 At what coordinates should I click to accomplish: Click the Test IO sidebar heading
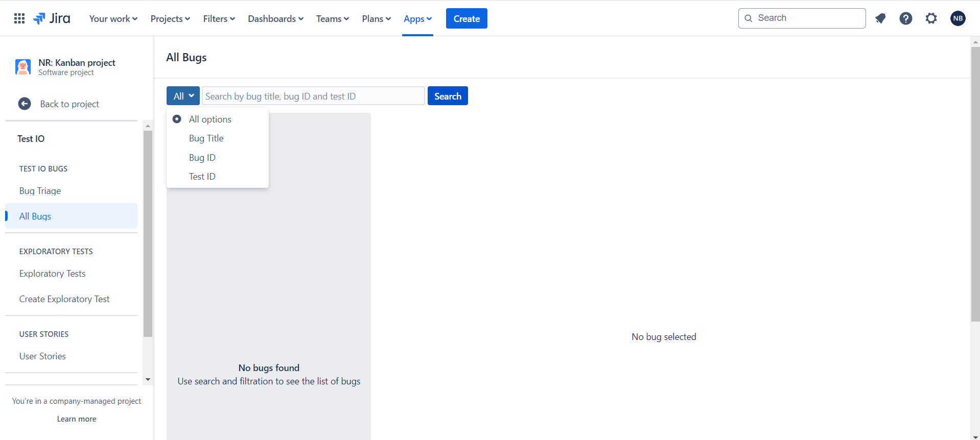31,139
